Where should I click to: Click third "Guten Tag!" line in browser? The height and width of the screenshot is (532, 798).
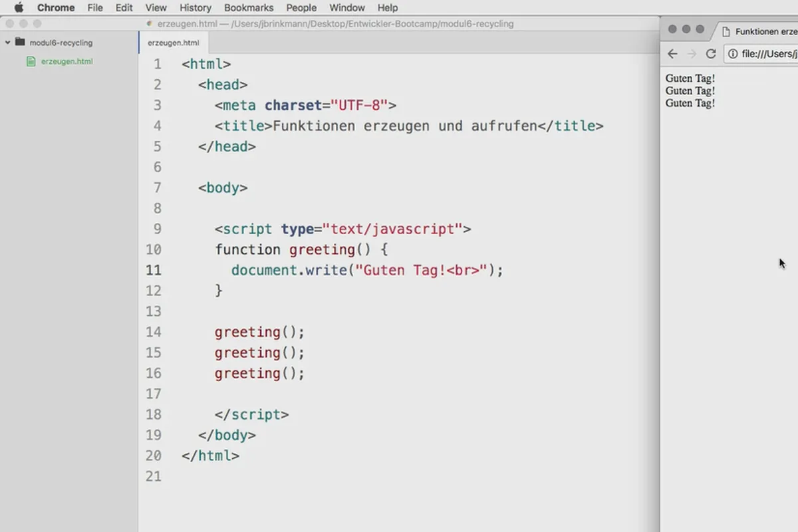690,104
